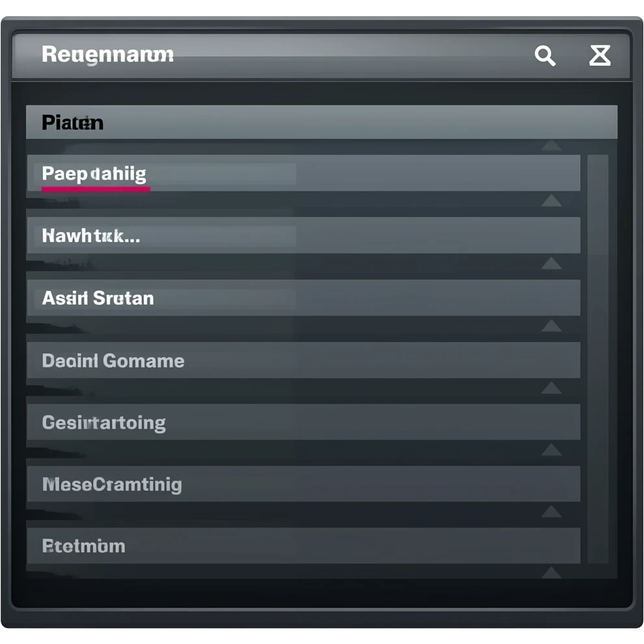Screen dimensions: 644x644
Task: Collapse the arrow beneath the Piaten header
Action: (x=551, y=146)
